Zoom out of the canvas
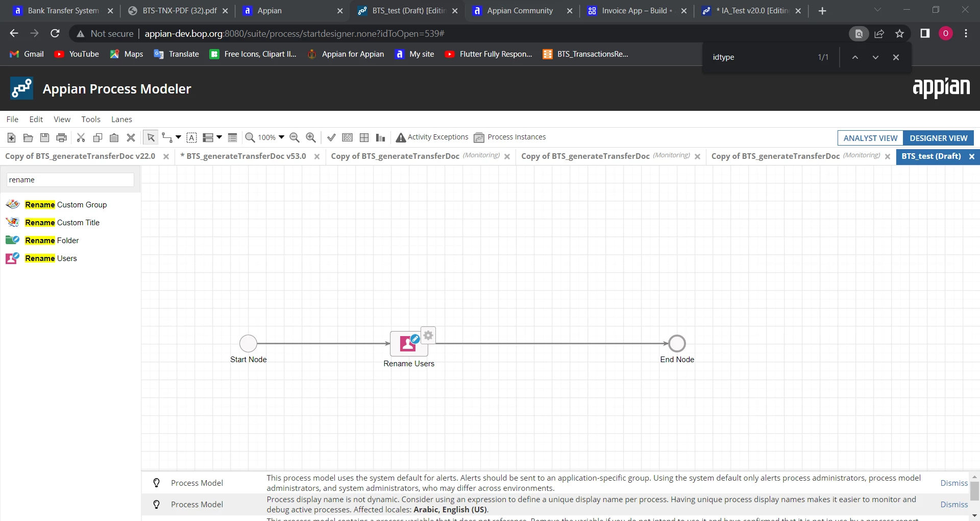This screenshot has height=521, width=980. pos(295,137)
